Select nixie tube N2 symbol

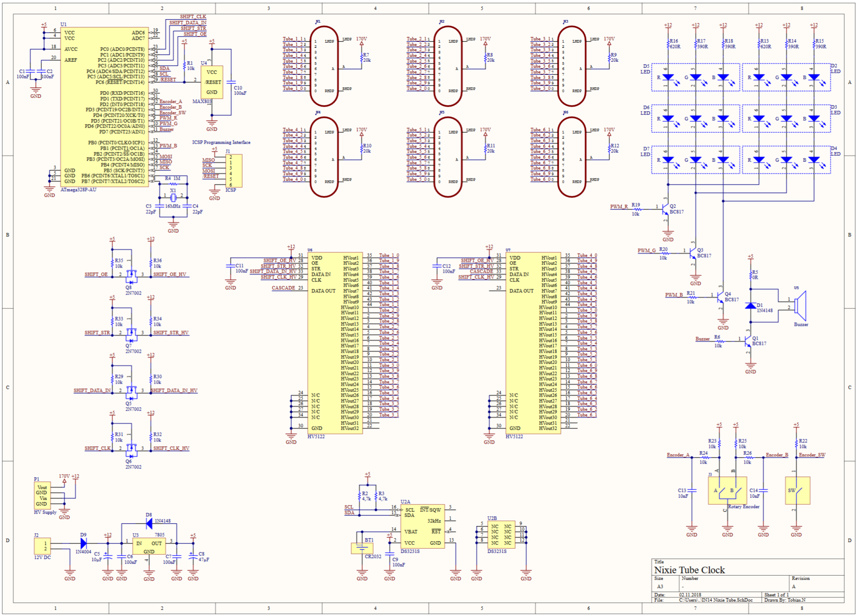pyautogui.click(x=448, y=66)
